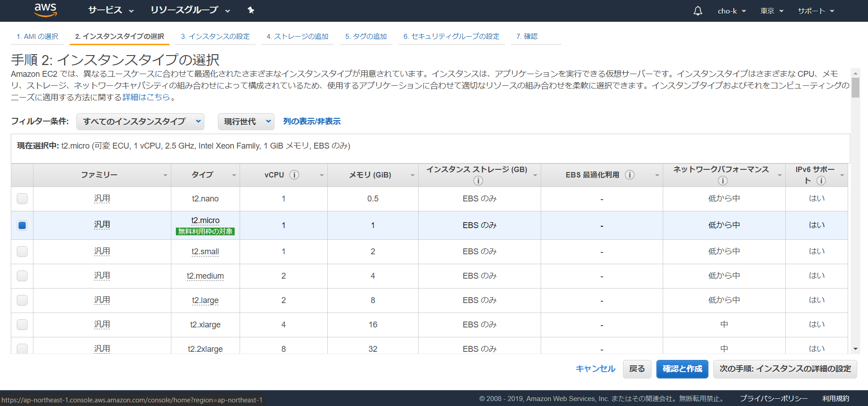Show IPv6 サポート info icon
The image size is (868, 406).
click(821, 181)
